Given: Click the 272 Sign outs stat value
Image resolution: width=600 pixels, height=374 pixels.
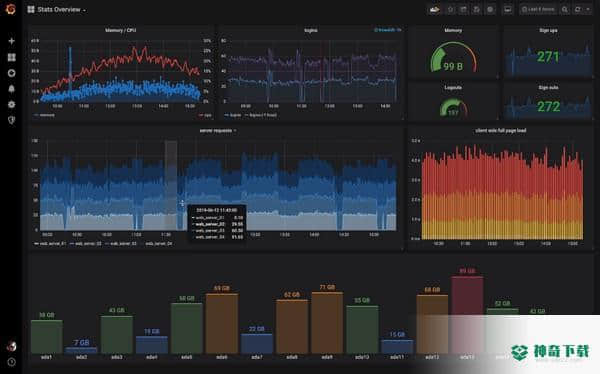Looking at the screenshot, I should [548, 106].
